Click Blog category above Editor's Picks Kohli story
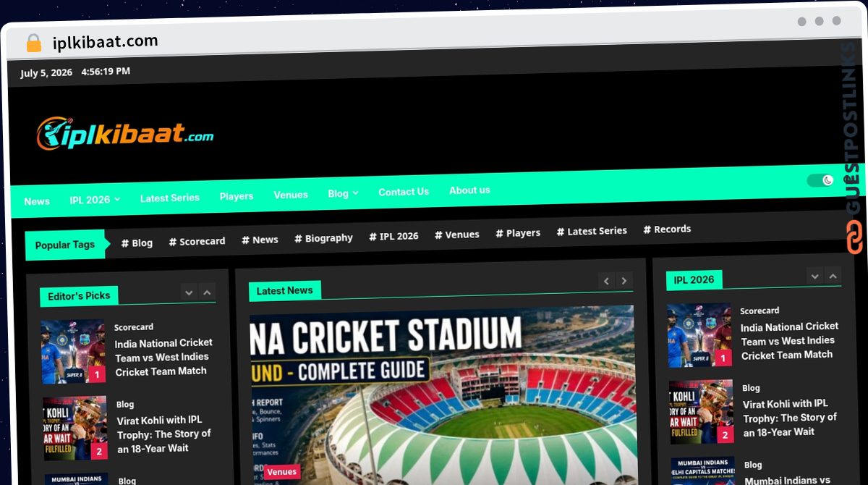 pyautogui.click(x=125, y=405)
